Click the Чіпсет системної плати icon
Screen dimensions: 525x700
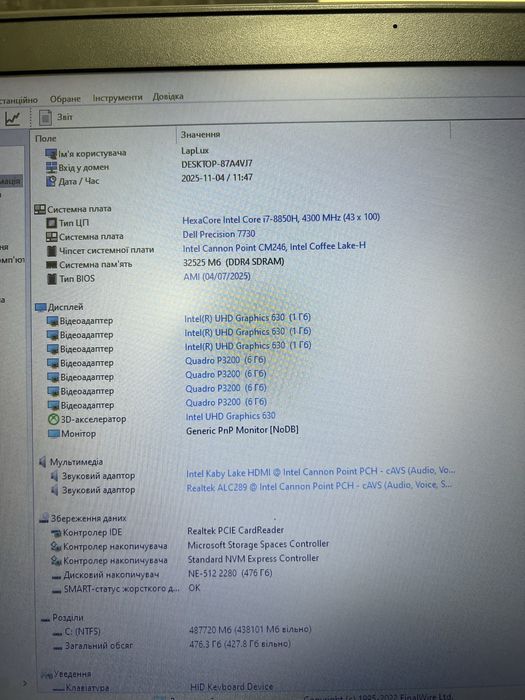[52, 250]
